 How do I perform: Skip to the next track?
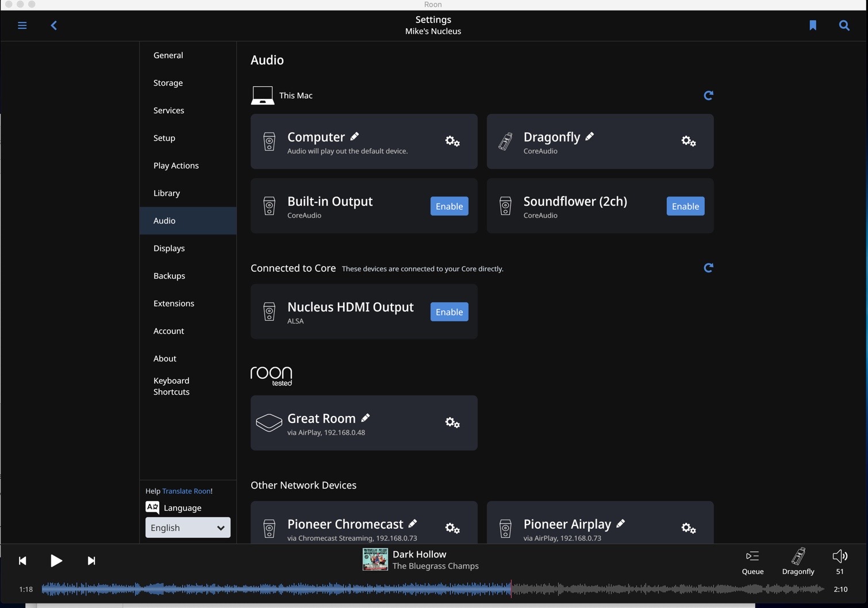click(91, 561)
